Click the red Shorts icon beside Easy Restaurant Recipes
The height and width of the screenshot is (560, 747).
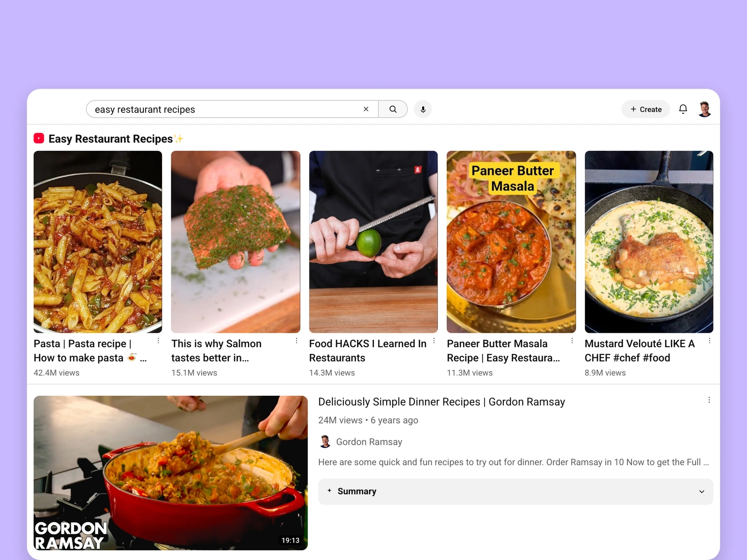pos(39,139)
